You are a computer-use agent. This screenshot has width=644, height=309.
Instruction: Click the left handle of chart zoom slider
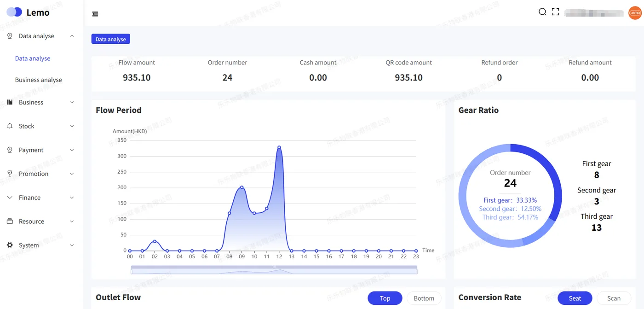point(131,272)
